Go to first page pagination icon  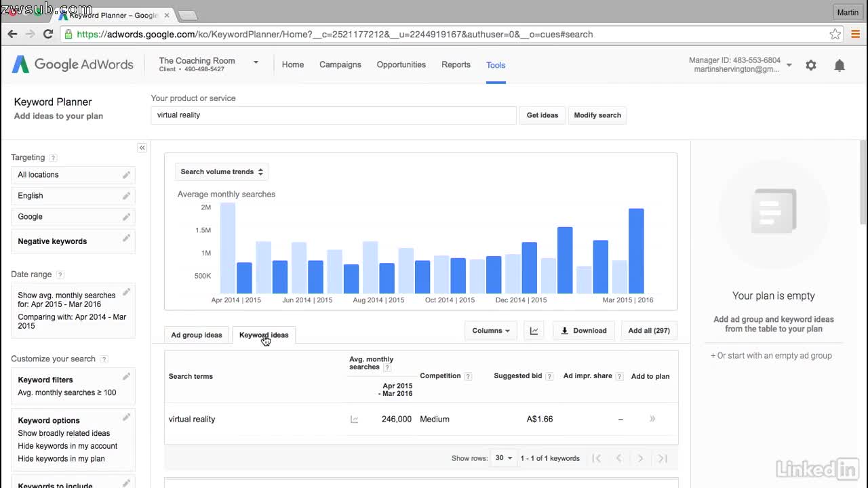click(x=597, y=458)
